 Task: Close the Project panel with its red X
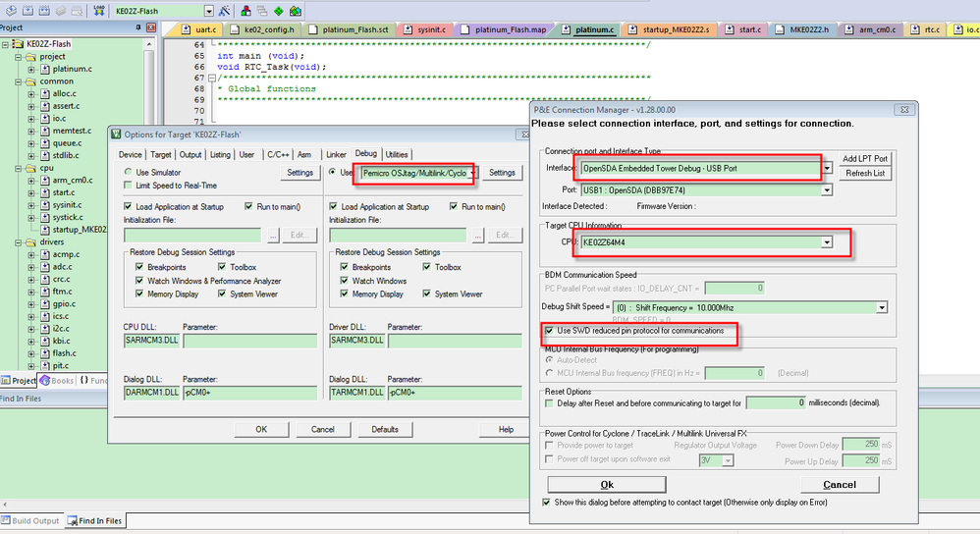pos(150,27)
